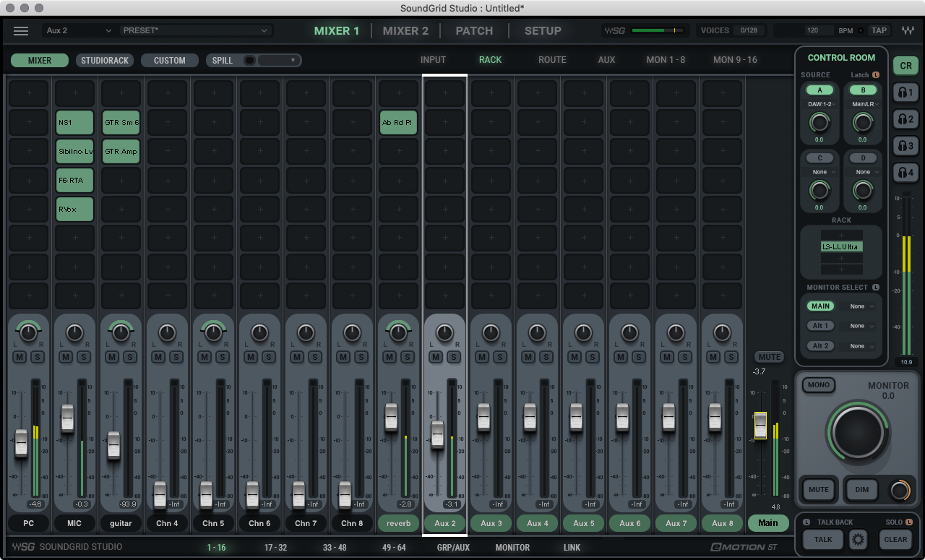This screenshot has height=560, width=925.
Task: Adjust the DIM level knob
Action: (899, 490)
